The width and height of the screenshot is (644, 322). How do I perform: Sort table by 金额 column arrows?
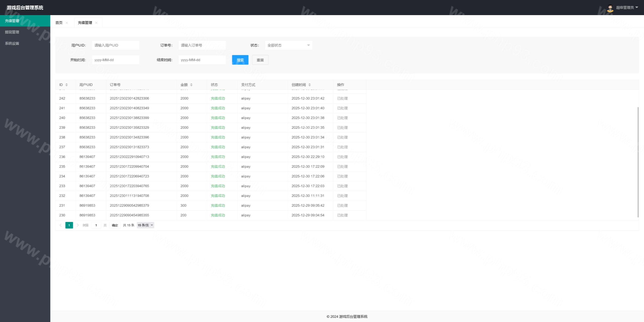(191, 85)
